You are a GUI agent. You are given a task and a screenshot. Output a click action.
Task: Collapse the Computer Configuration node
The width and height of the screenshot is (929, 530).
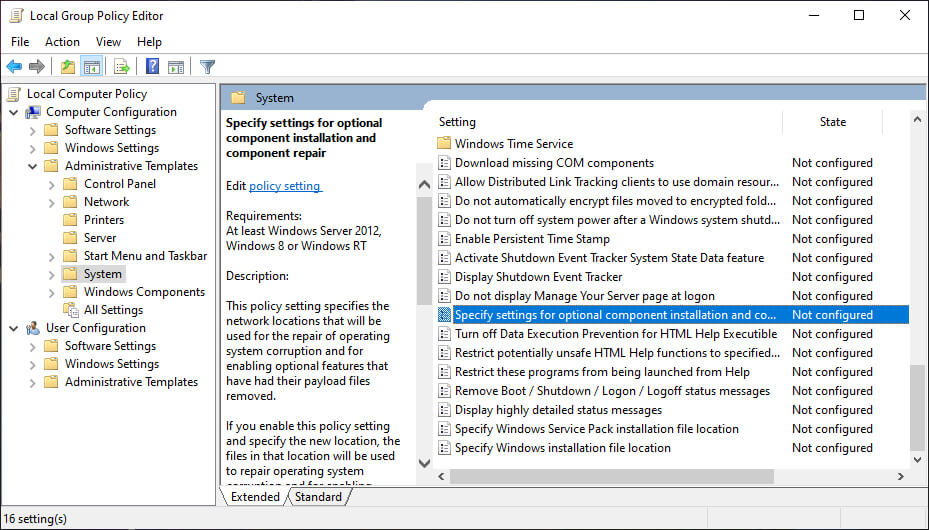click(x=14, y=112)
